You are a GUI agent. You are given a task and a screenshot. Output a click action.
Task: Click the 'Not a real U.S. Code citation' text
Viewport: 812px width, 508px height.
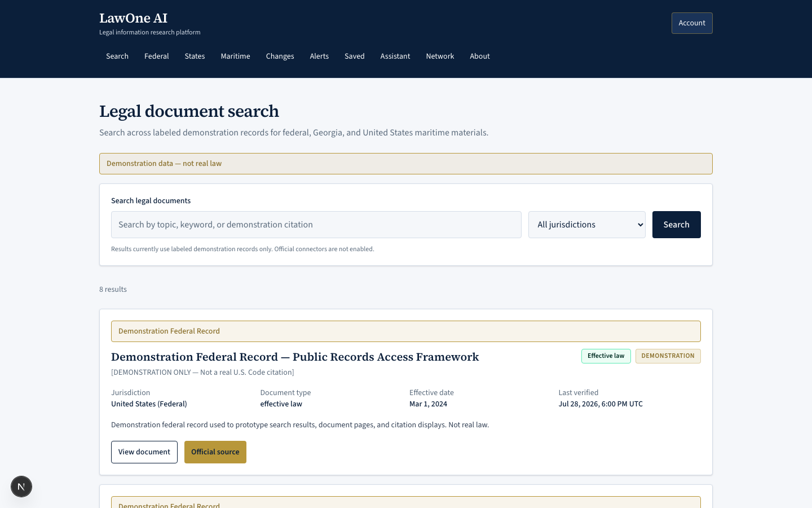[247, 373]
